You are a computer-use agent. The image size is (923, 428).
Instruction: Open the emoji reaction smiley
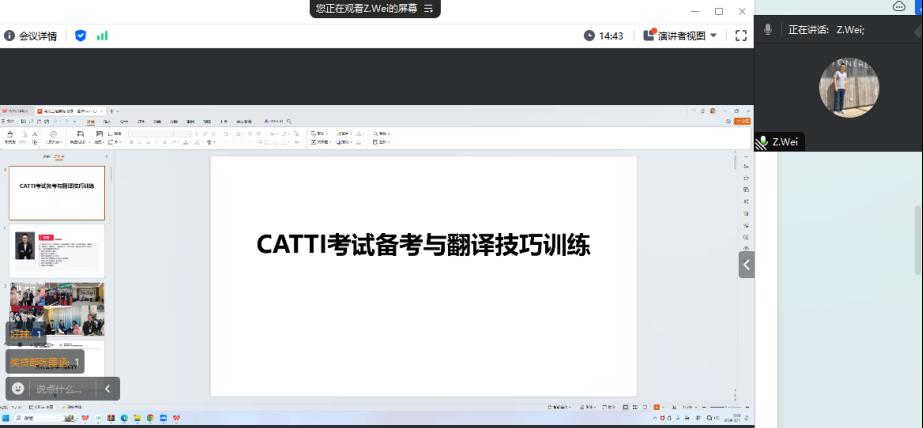[17, 388]
